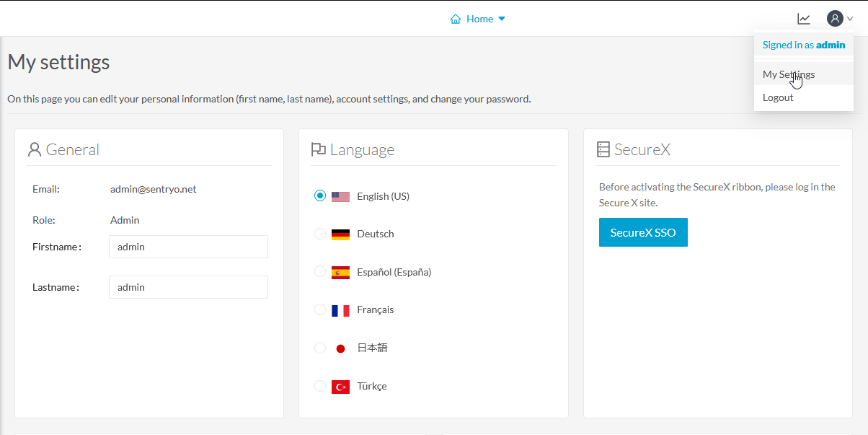This screenshot has width=868, height=435.
Task: Select the Español (España) radio button
Action: coord(320,271)
